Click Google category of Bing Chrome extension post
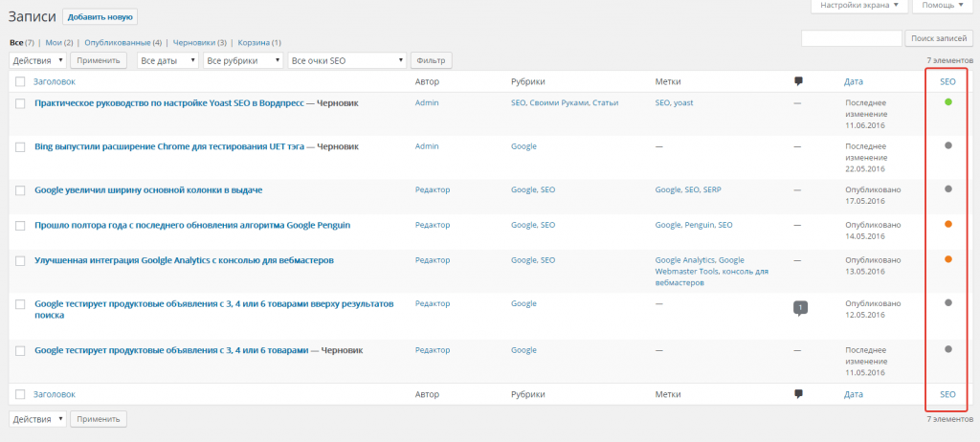Screen dimensions: 980x442 [x=523, y=146]
